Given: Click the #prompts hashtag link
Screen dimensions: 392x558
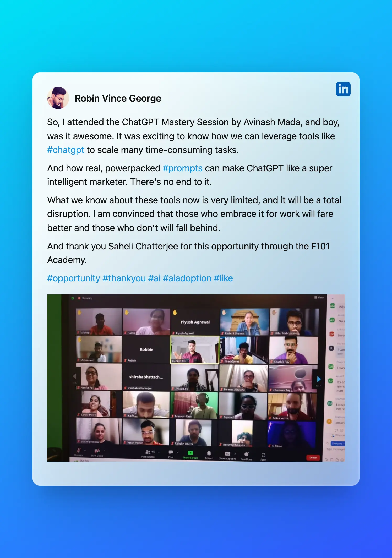Looking at the screenshot, I should (x=183, y=168).
